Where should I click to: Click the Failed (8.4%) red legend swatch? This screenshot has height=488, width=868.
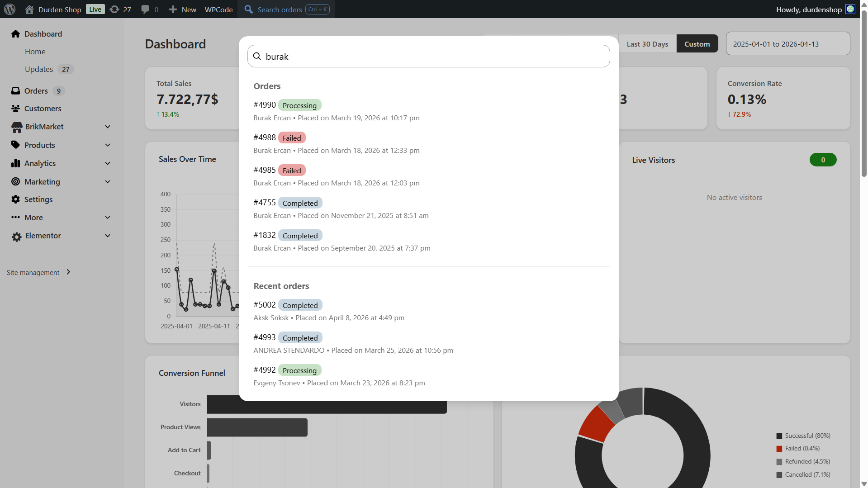pyautogui.click(x=779, y=449)
